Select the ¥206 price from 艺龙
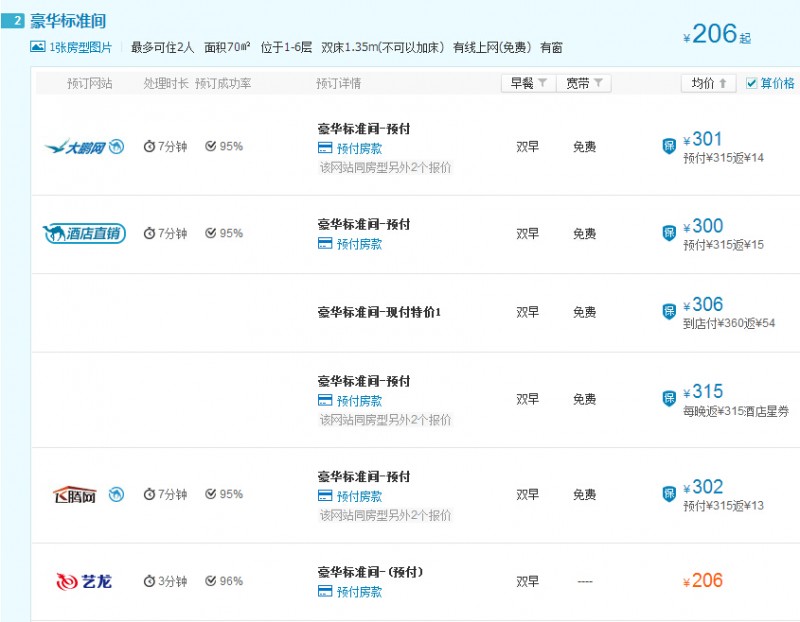This screenshot has width=800, height=622. pyautogui.click(x=702, y=581)
